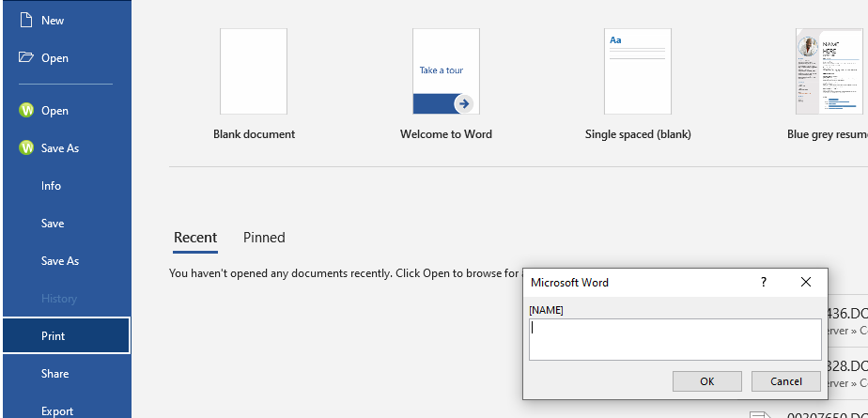Open the Print page
Screen dimensions: 868x418
(x=67, y=335)
